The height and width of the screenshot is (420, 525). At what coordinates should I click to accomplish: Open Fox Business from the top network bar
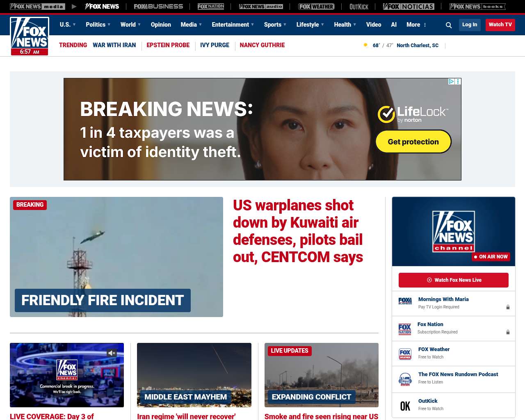(158, 7)
